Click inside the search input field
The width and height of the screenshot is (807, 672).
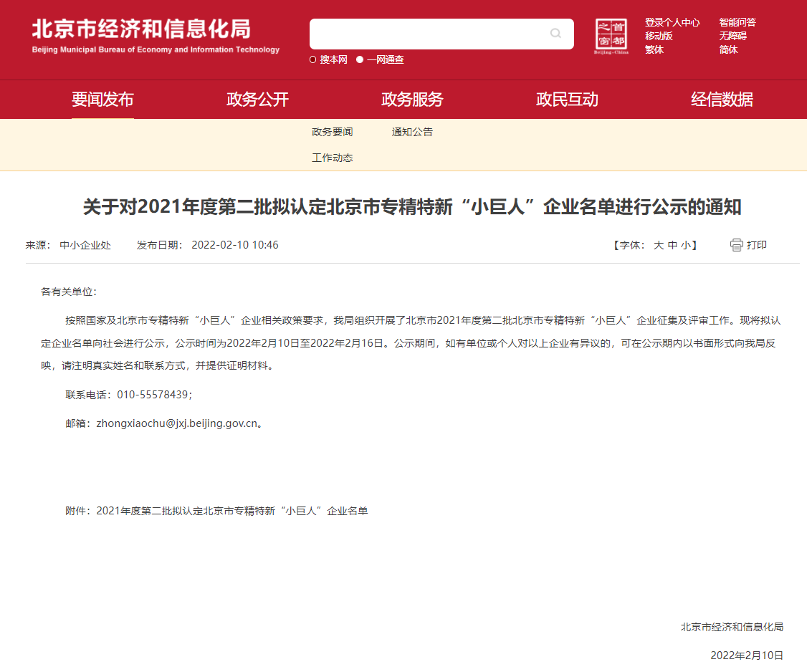426,34
